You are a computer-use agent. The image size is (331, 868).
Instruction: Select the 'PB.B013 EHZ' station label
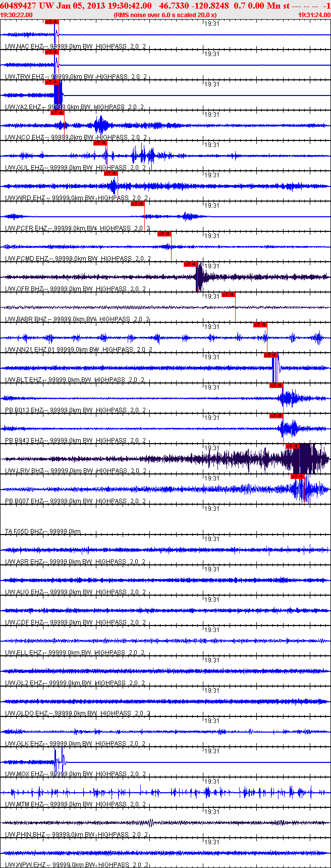(x=24, y=410)
